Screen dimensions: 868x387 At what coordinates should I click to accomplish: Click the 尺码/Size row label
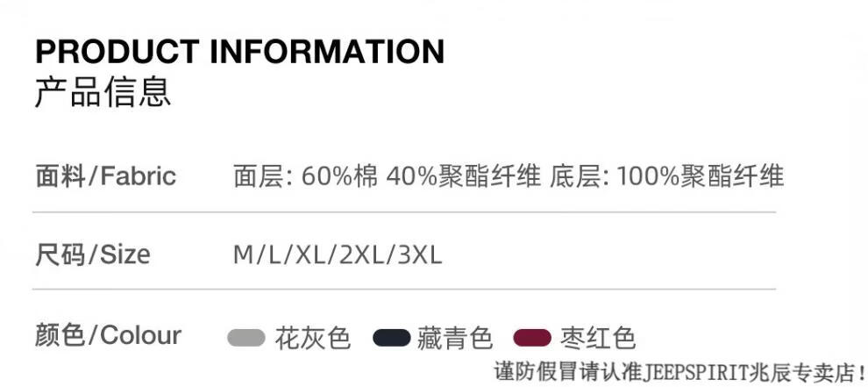point(92,255)
